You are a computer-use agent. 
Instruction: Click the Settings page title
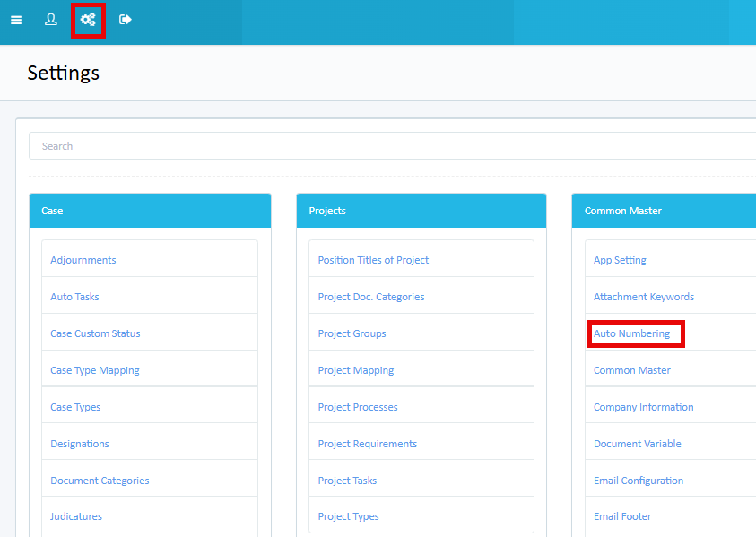pos(63,74)
